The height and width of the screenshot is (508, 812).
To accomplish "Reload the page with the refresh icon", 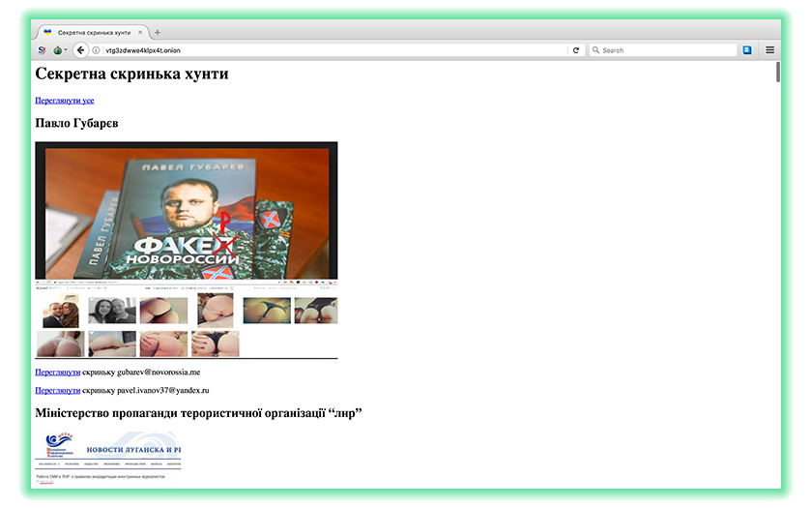I will pos(576,50).
